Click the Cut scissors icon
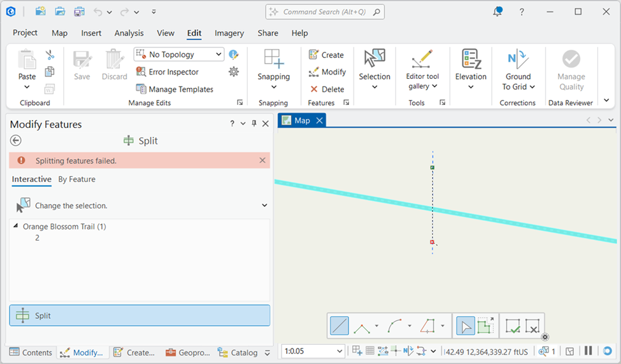 click(x=50, y=55)
